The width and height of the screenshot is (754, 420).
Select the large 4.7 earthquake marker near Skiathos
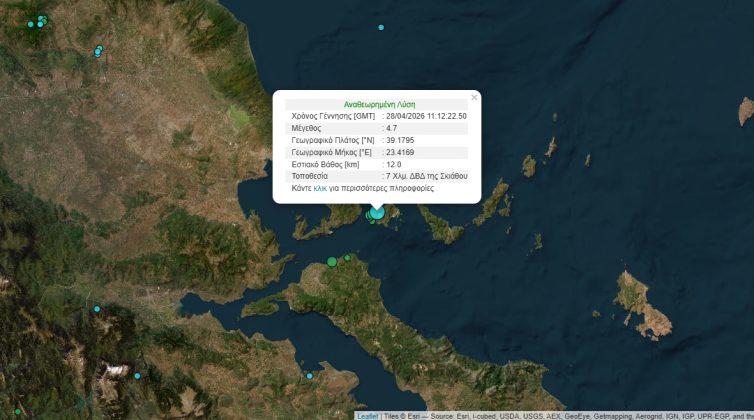tap(377, 213)
